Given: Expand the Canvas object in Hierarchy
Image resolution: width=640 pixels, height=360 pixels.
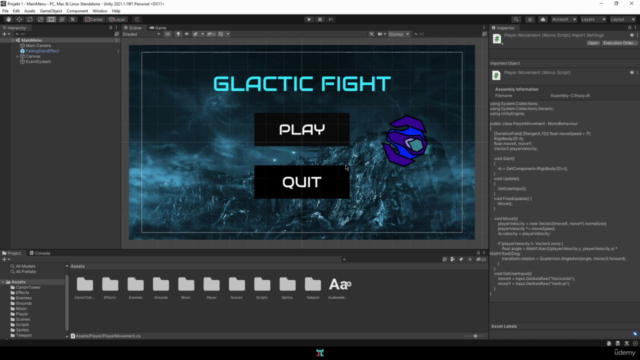Looking at the screenshot, I should point(18,56).
